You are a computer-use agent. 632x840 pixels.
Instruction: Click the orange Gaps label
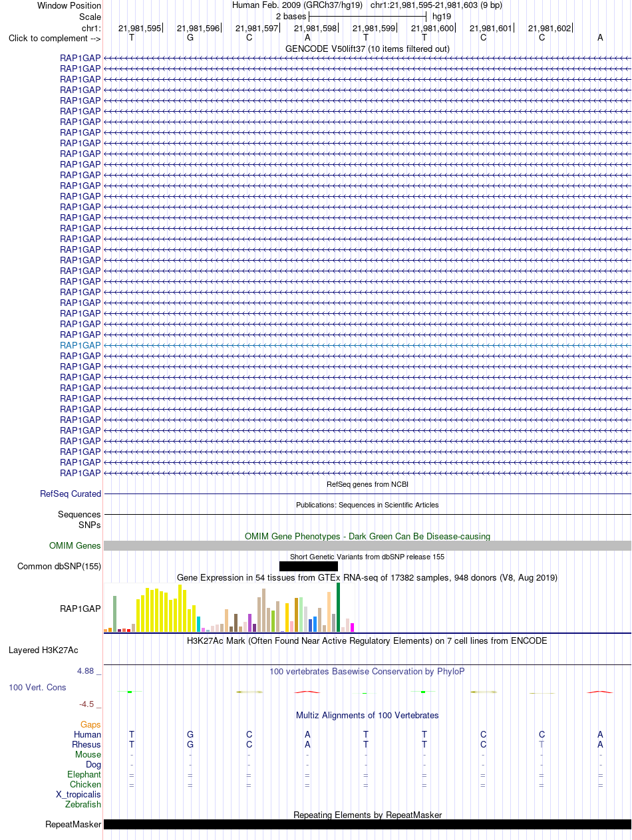(x=90, y=724)
